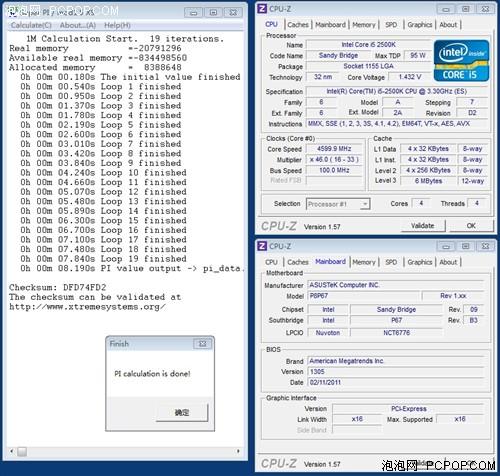Click the PI value output line
This screenshot has width=500, height=476.
click(132, 268)
